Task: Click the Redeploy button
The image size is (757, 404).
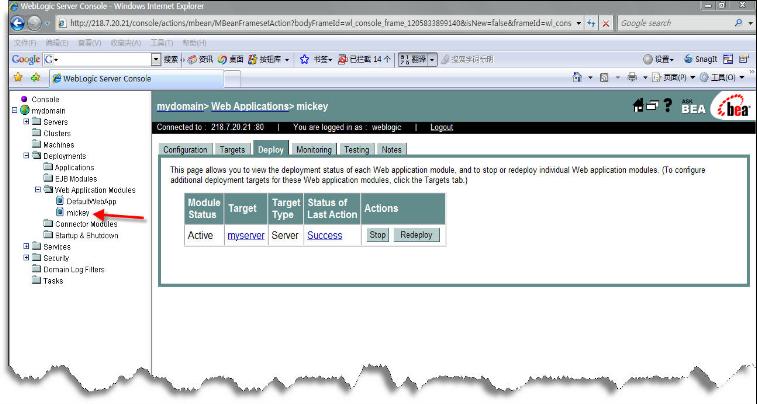Action: coord(416,235)
